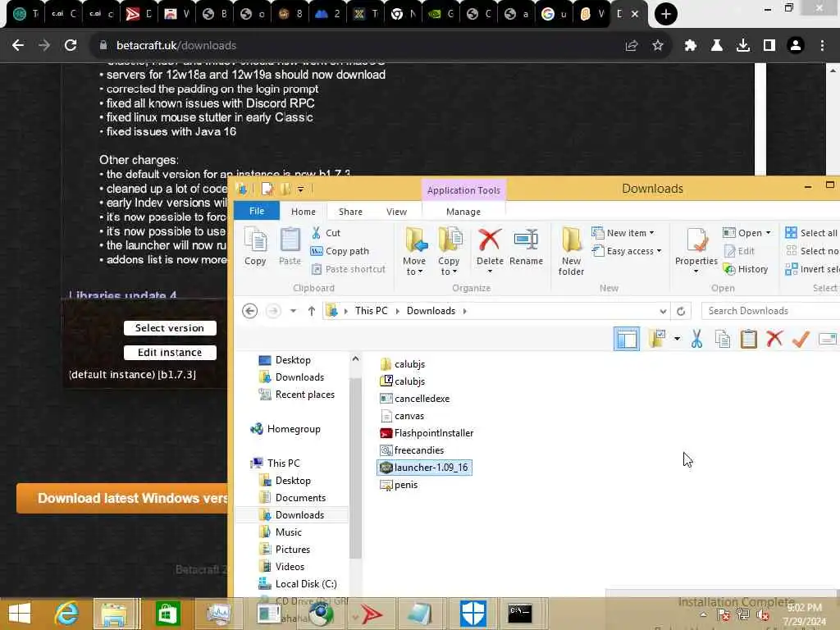Image resolution: width=840 pixels, height=630 pixels.
Task: Open the Quick Access Toolbar customize dropdown
Action: click(x=300, y=189)
